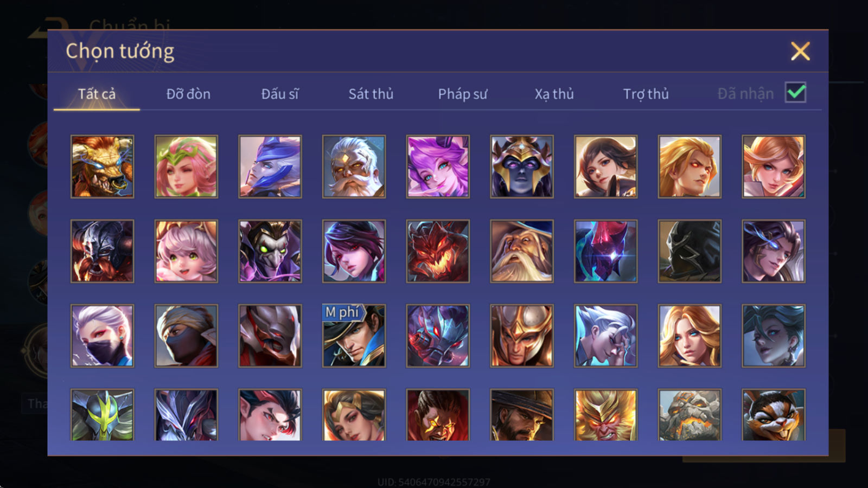Filter by 'Xạ thủ' role tab
The image size is (868, 488).
click(554, 94)
